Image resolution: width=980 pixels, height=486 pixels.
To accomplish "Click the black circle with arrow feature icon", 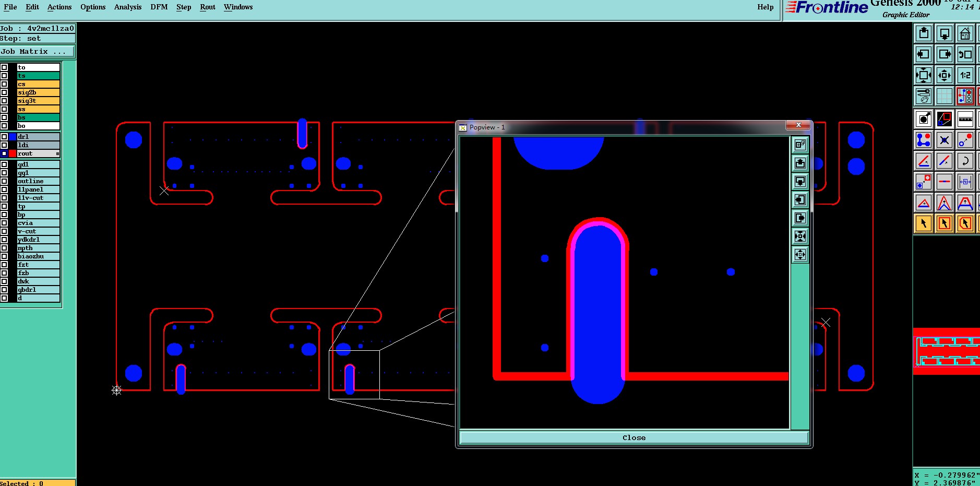I will (924, 119).
